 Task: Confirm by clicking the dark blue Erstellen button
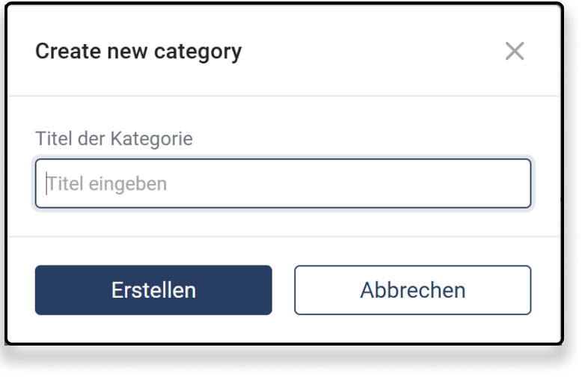tap(153, 290)
